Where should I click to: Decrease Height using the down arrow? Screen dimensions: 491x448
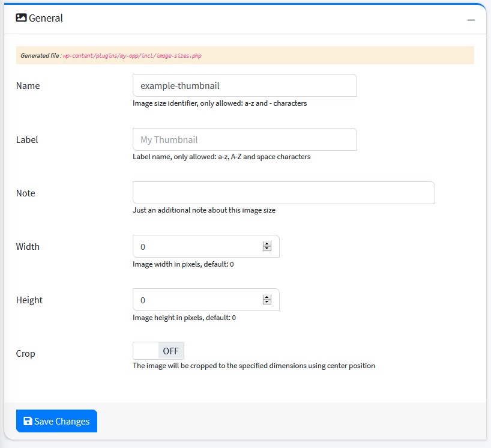click(267, 303)
